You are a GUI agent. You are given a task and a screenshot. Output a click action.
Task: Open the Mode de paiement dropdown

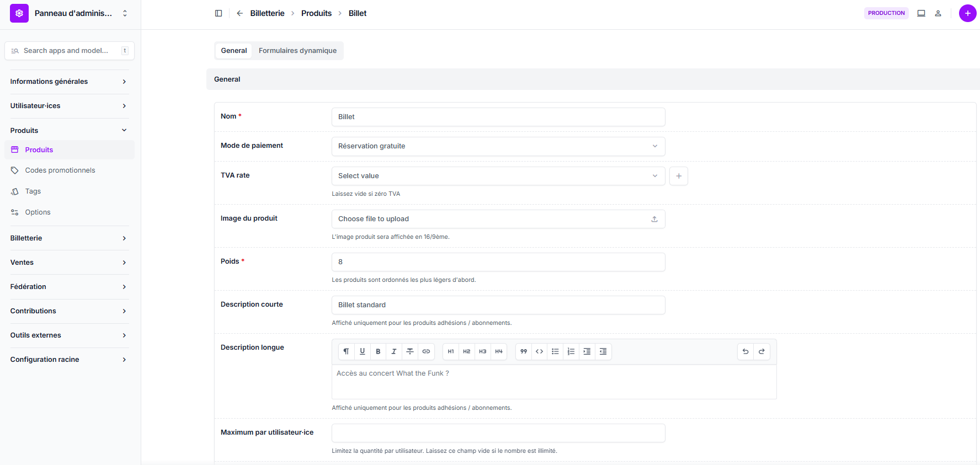[498, 146]
